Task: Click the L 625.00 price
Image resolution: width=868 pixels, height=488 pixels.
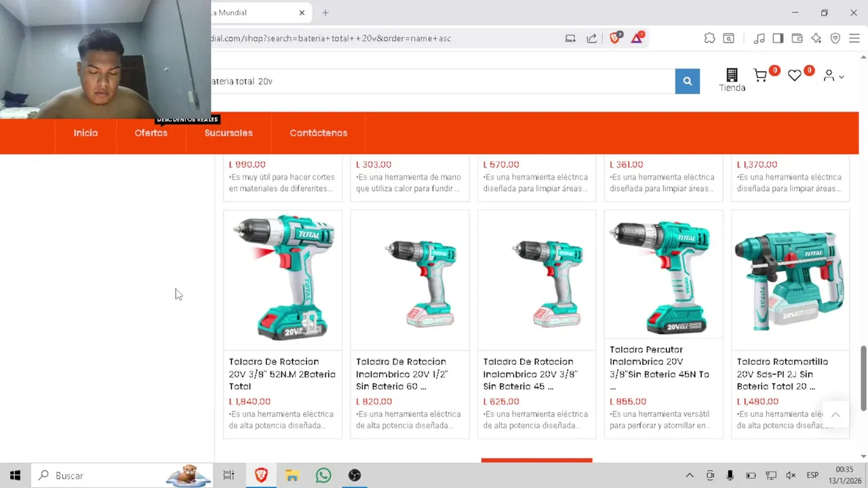Action: (501, 401)
